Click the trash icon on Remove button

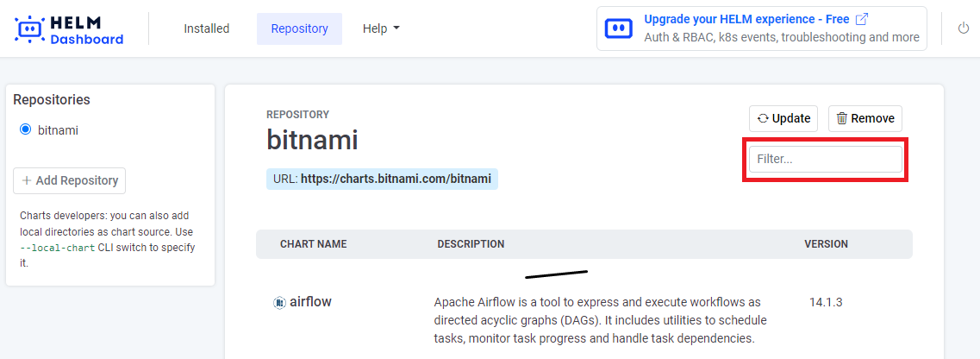pos(842,119)
